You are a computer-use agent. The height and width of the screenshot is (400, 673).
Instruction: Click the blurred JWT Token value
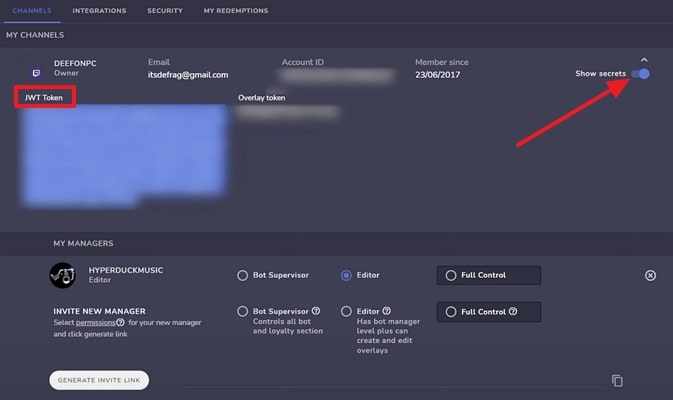click(124, 155)
